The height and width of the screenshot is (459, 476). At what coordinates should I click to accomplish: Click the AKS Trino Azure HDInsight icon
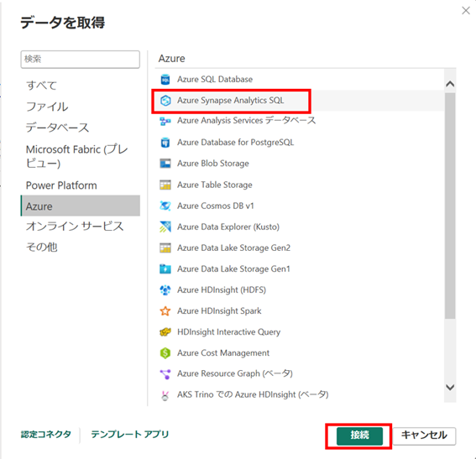point(165,395)
